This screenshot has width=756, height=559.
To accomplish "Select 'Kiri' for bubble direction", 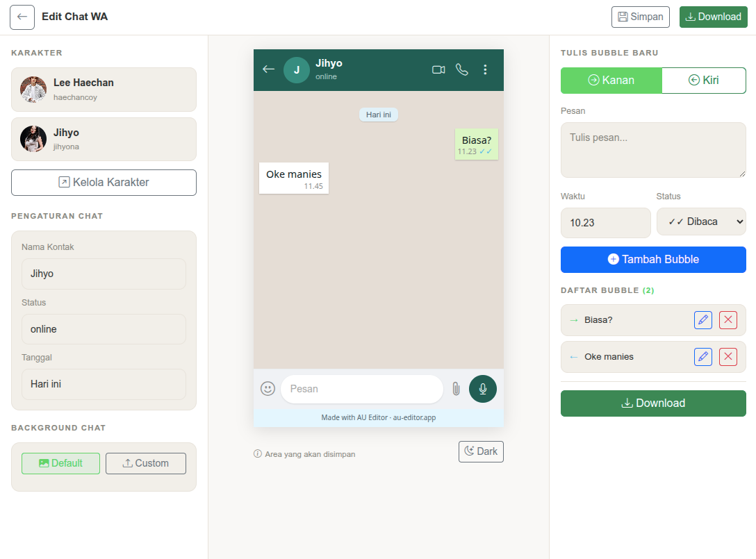I will pyautogui.click(x=704, y=80).
